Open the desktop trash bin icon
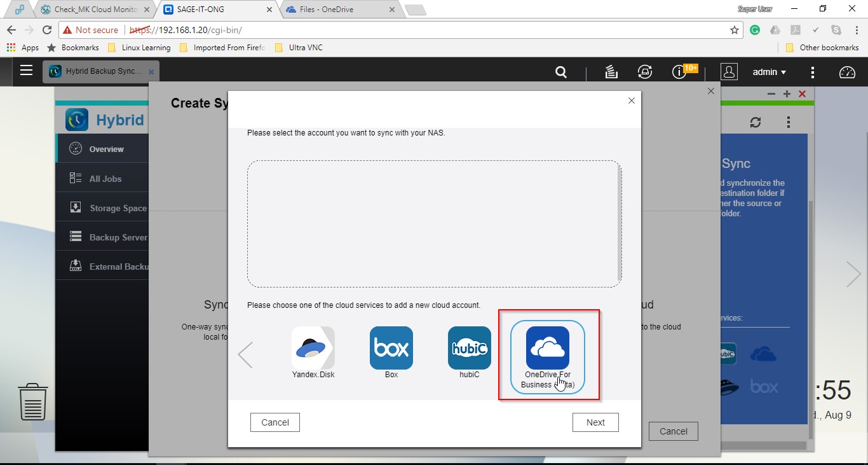 (x=33, y=401)
